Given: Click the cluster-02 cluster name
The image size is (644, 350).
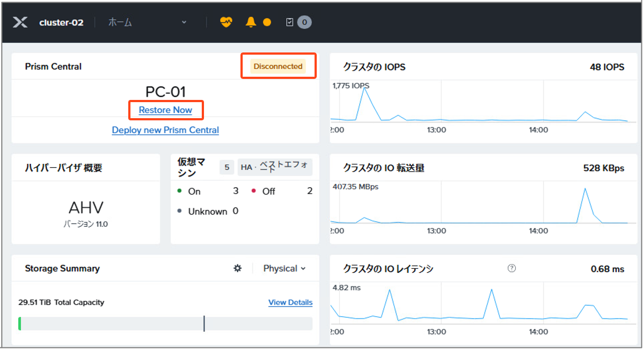Looking at the screenshot, I should [61, 23].
